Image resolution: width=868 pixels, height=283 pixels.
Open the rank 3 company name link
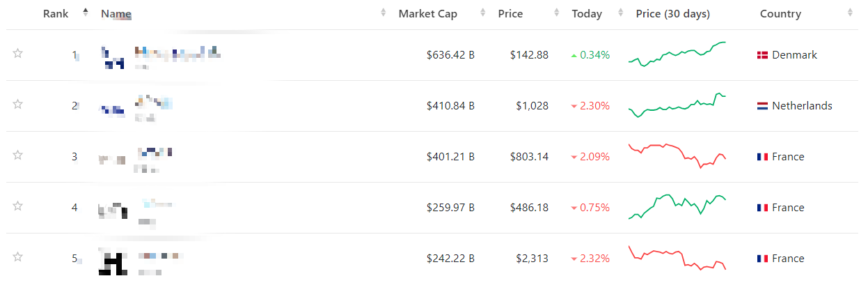point(155,152)
